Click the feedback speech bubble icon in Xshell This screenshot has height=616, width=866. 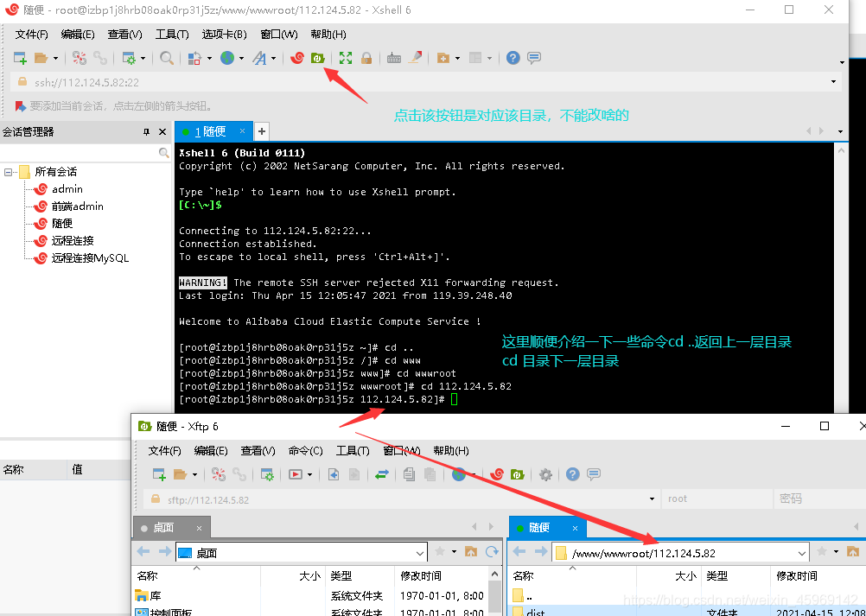[x=533, y=57]
